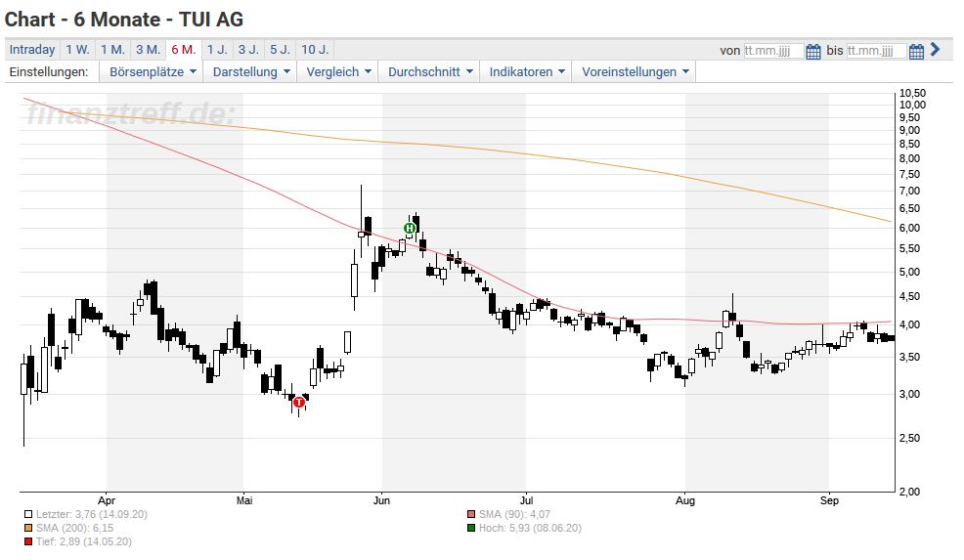Click the 'Apr' axis label
The width and height of the screenshot is (964, 560).
[x=107, y=501]
